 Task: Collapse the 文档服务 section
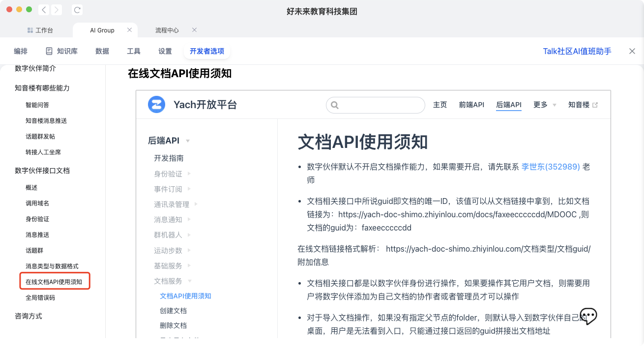tap(173, 281)
